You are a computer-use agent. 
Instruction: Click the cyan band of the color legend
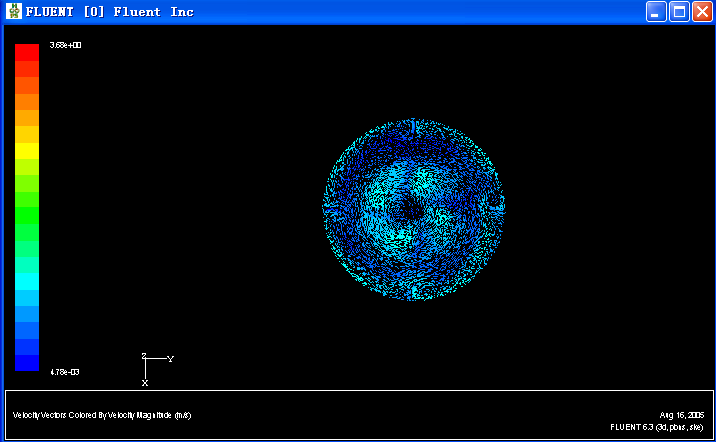click(27, 281)
